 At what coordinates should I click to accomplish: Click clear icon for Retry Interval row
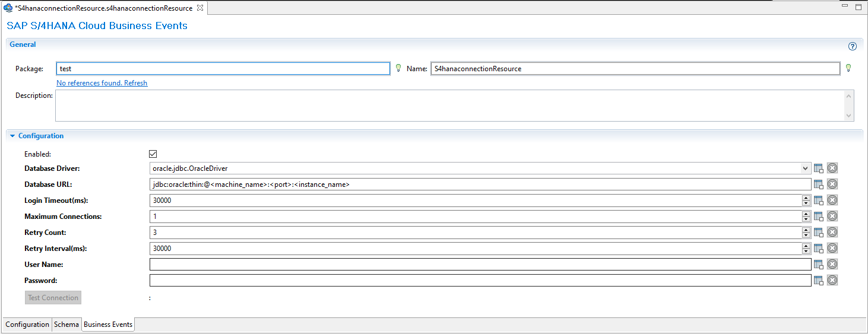coord(832,249)
